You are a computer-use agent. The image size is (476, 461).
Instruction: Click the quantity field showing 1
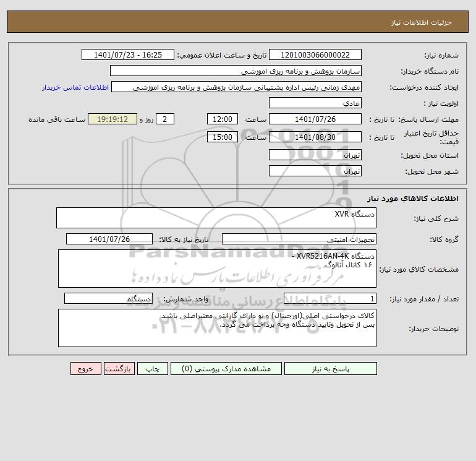click(330, 299)
